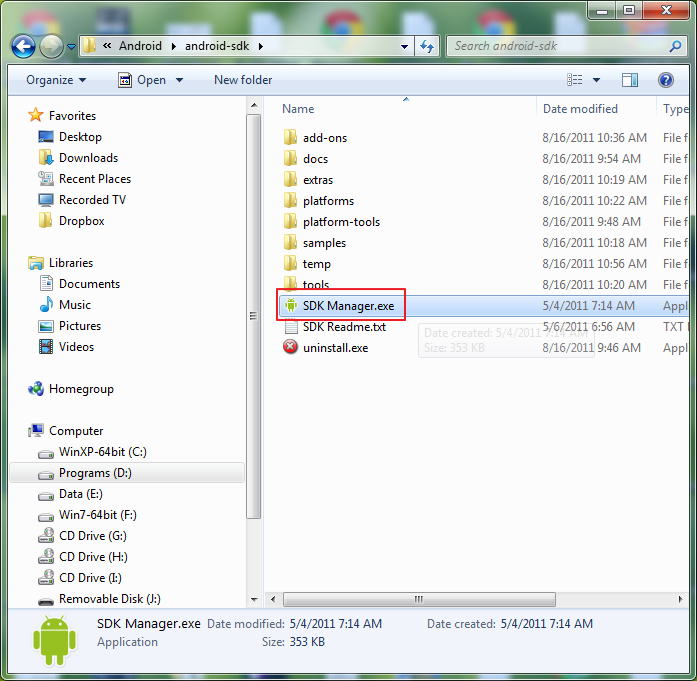Select the tools folder
Image resolution: width=697 pixels, height=681 pixels.
point(316,284)
